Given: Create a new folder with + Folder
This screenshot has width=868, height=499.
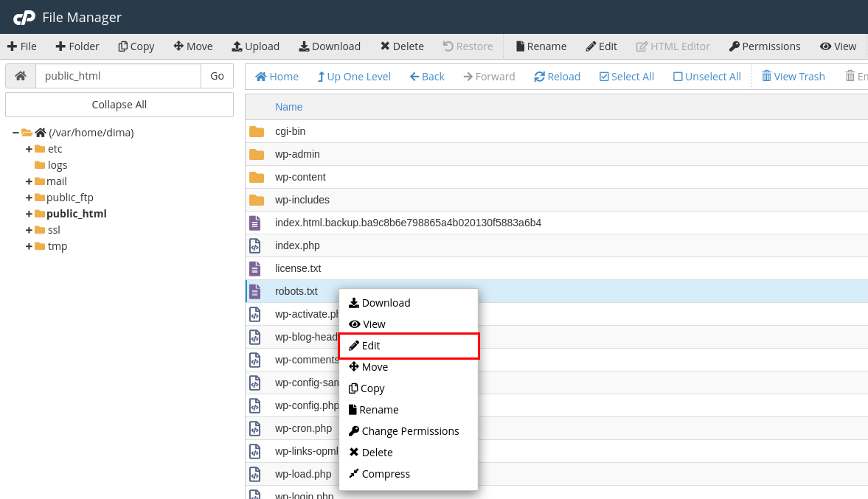Looking at the screenshot, I should (x=77, y=46).
